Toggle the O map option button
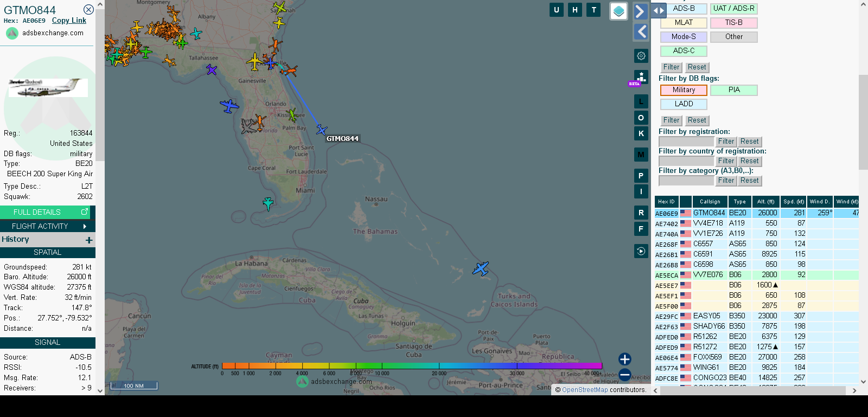 [641, 118]
